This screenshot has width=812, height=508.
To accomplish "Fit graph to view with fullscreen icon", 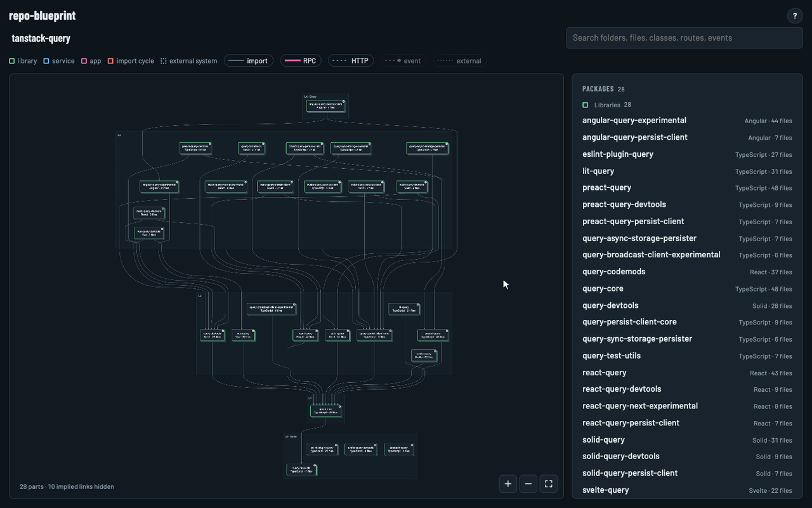I will click(x=549, y=484).
